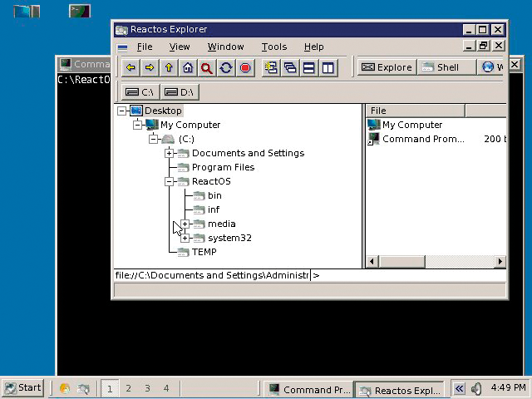Switch to virtual desktop 1

coord(110,388)
